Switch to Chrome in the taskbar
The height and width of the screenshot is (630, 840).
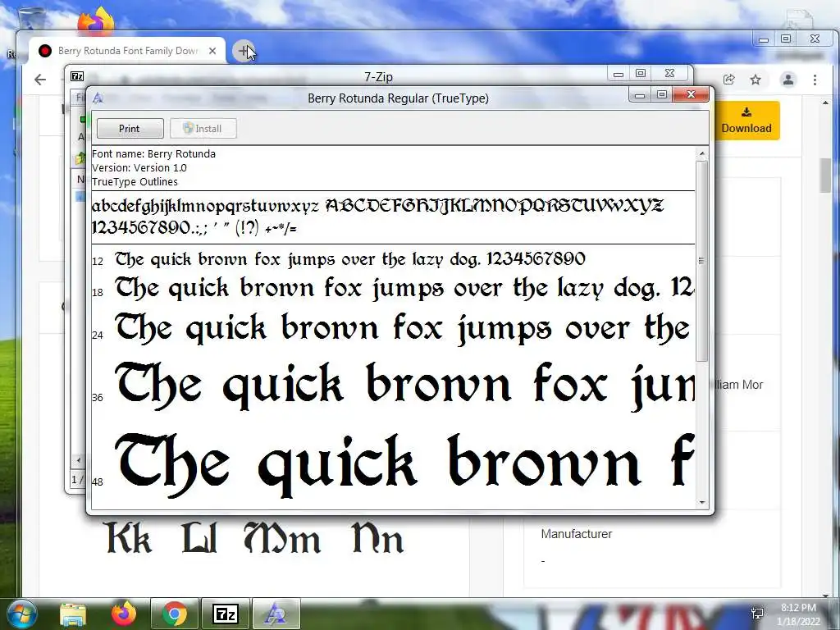pyautogui.click(x=175, y=614)
